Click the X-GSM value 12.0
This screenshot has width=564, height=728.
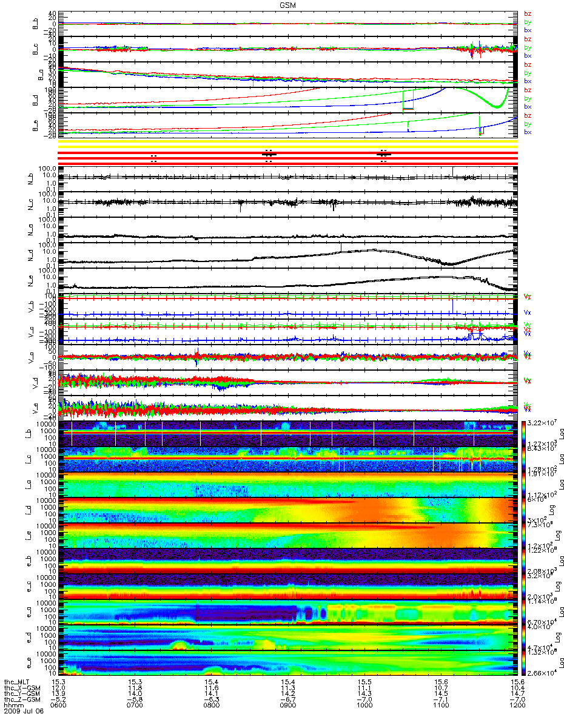coord(59,688)
